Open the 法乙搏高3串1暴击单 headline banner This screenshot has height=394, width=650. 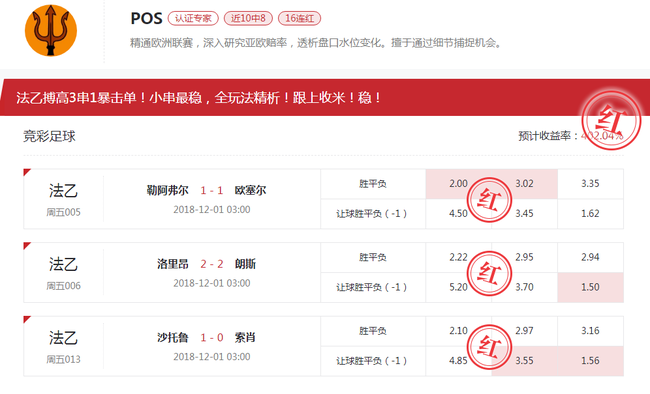pos(325,97)
